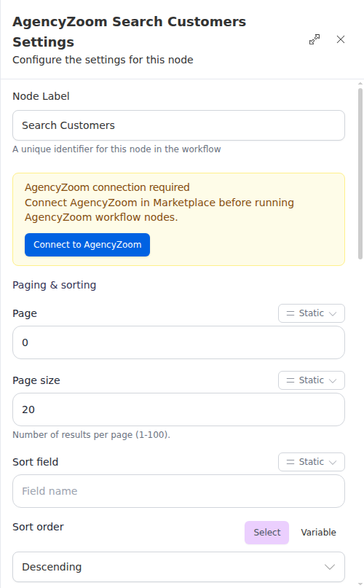
Task: Click the vertical scrollbar thumb
Action: 360,173
